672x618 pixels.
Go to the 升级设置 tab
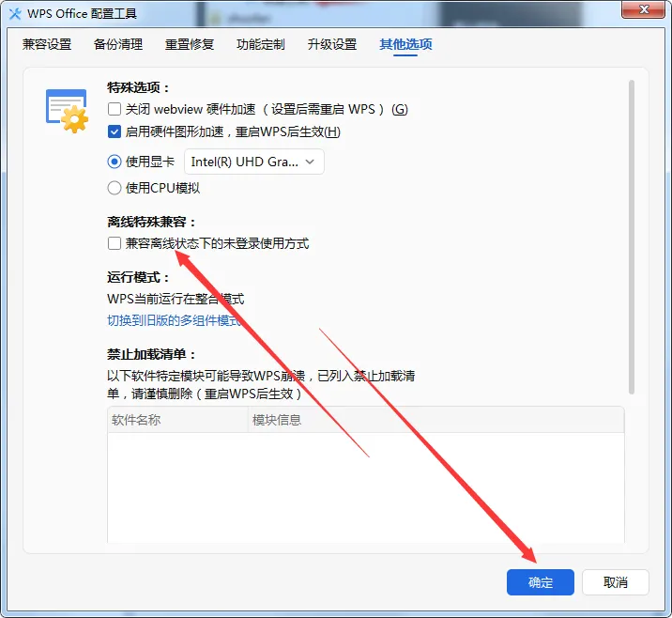coord(332,44)
